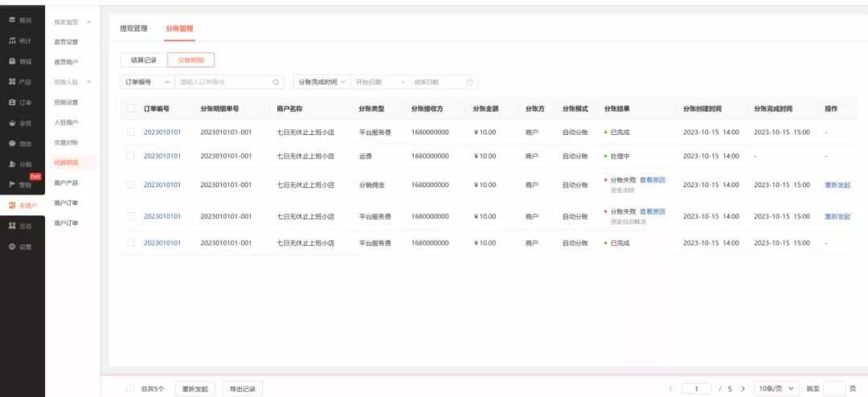Click the 操作 column header

pyautogui.click(x=831, y=108)
